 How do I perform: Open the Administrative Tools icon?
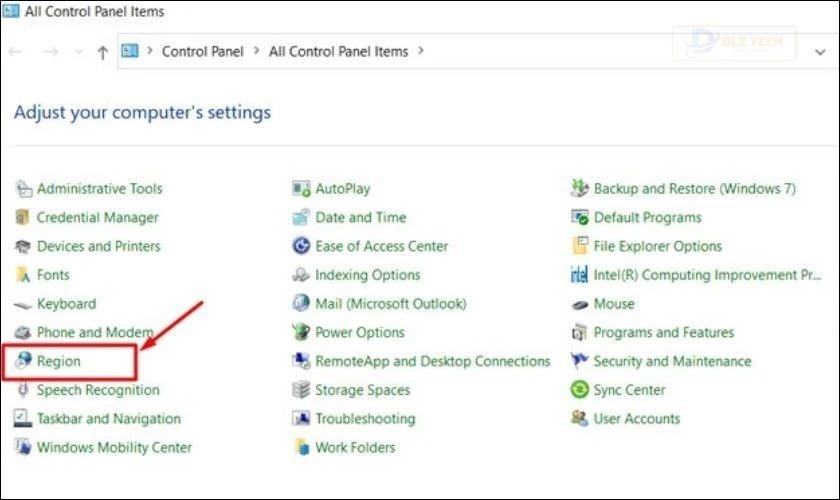pyautogui.click(x=23, y=189)
